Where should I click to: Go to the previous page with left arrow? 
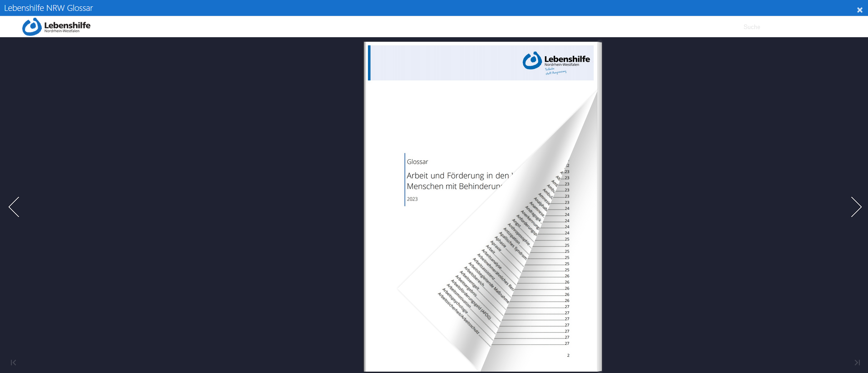(x=14, y=207)
